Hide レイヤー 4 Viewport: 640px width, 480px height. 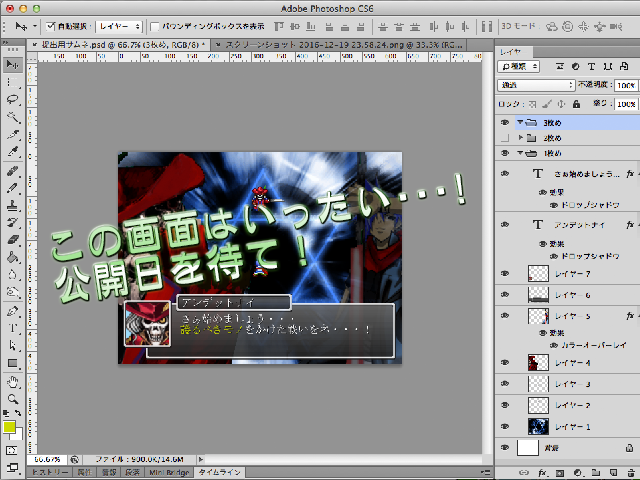505,362
